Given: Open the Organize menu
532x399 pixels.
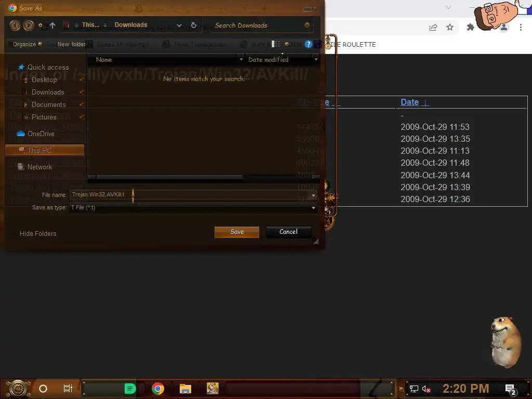Looking at the screenshot, I should (27, 44).
